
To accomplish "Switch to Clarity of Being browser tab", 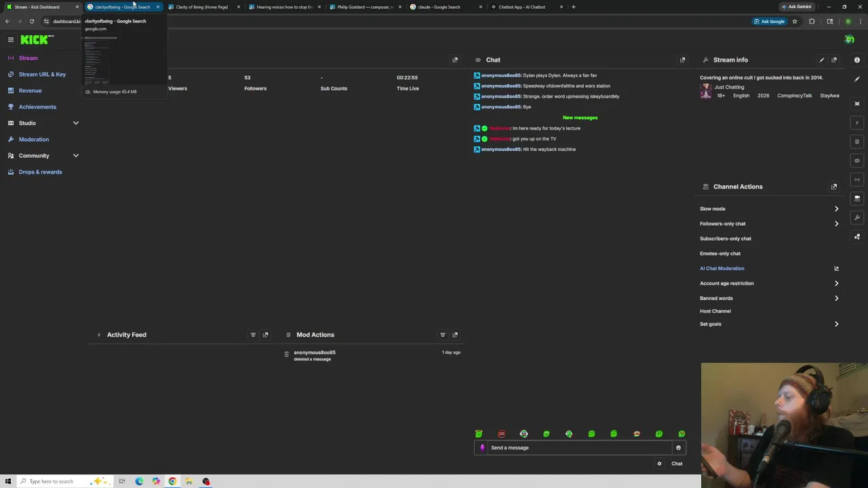I will [202, 7].
